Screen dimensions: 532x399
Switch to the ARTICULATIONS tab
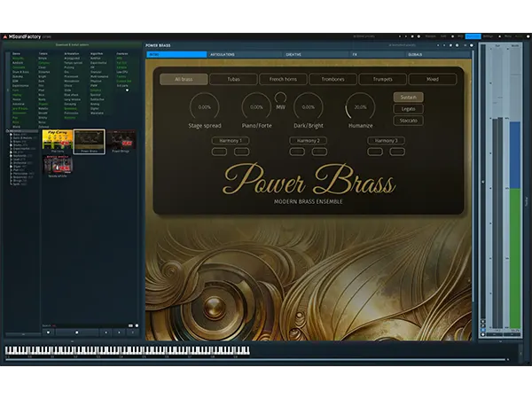coord(244,54)
